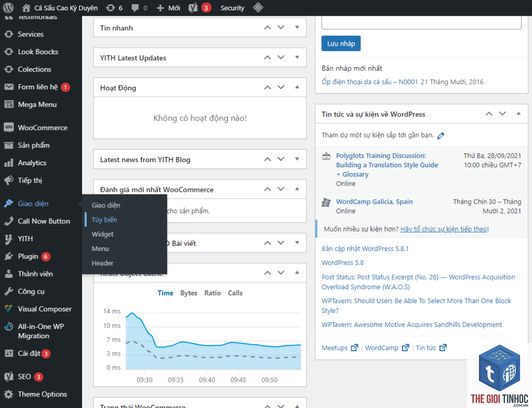
Task: Open the Colections sidebar icon
Action: pyautogui.click(x=9, y=69)
